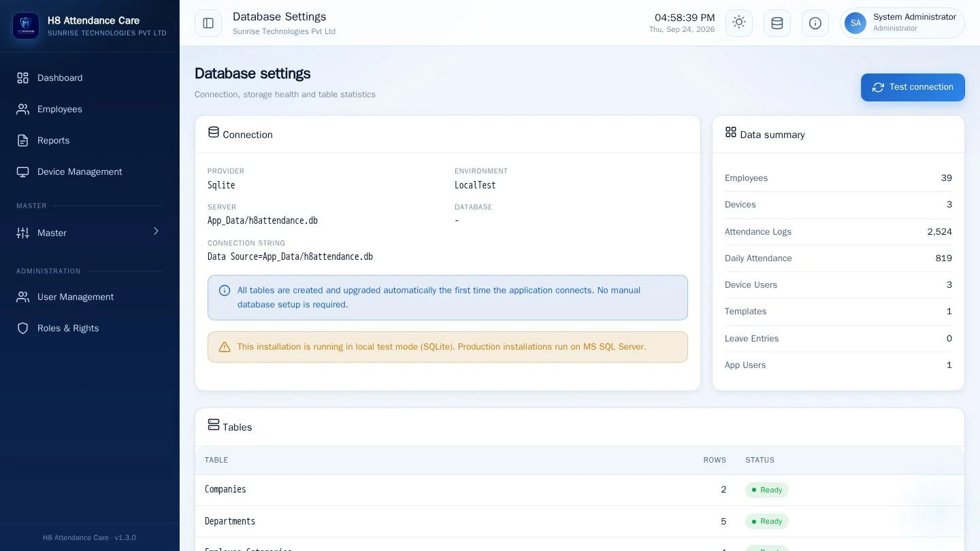Click the User Management people icon
The width and height of the screenshot is (980, 551).
point(23,297)
